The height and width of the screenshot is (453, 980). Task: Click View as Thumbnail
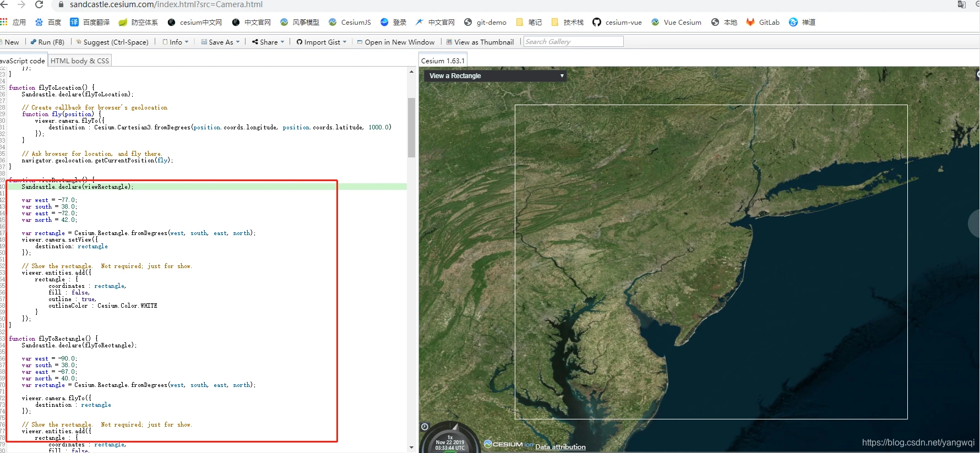click(480, 42)
